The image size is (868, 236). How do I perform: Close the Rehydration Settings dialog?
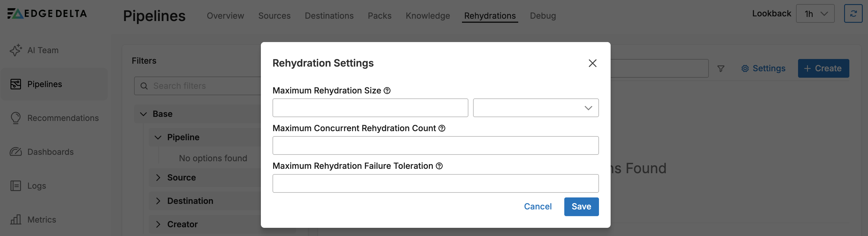593,63
